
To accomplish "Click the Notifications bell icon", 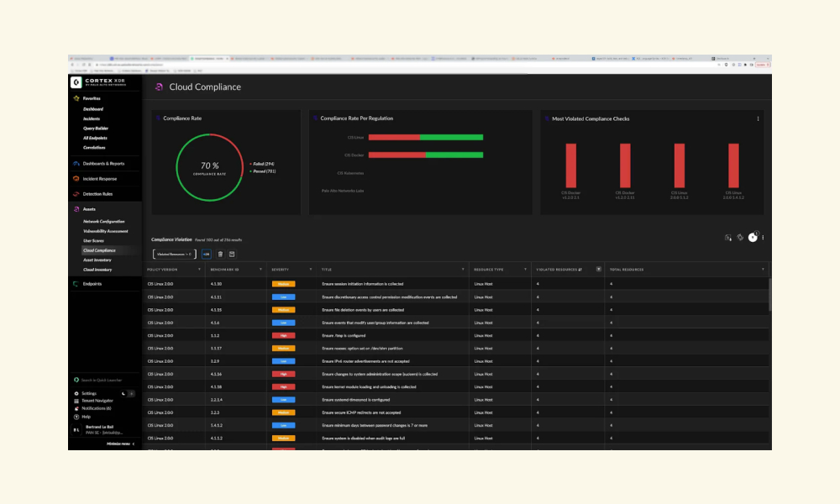I will click(x=76, y=408).
